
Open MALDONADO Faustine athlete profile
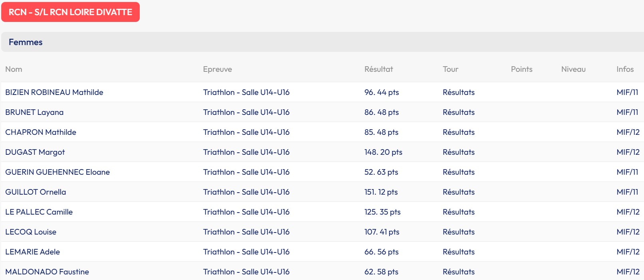click(47, 272)
